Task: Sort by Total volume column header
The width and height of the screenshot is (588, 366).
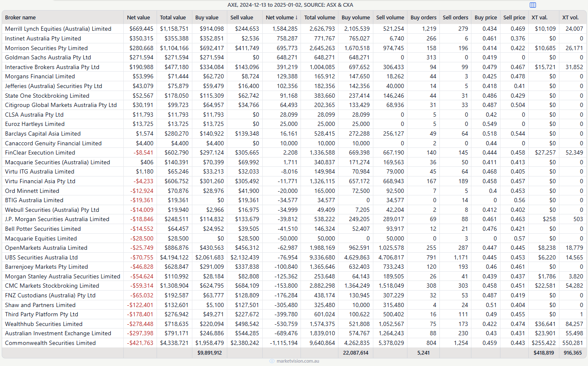Action: tap(320, 18)
